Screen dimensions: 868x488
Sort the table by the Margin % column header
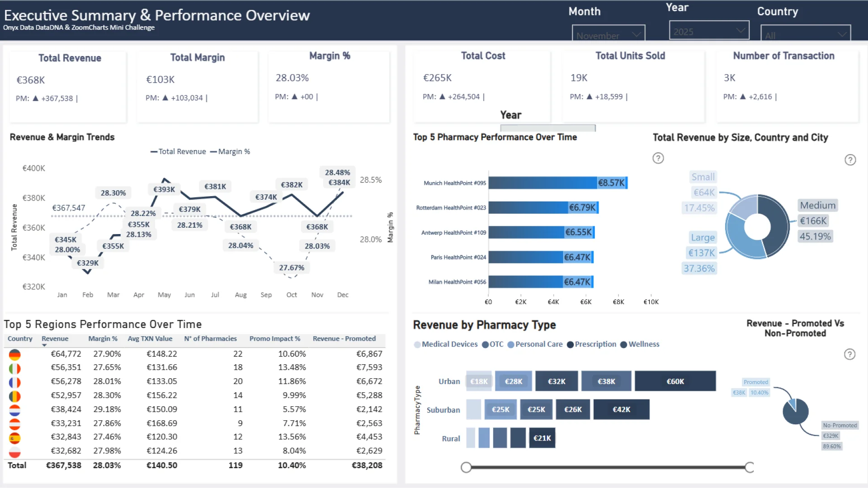pyautogui.click(x=103, y=338)
